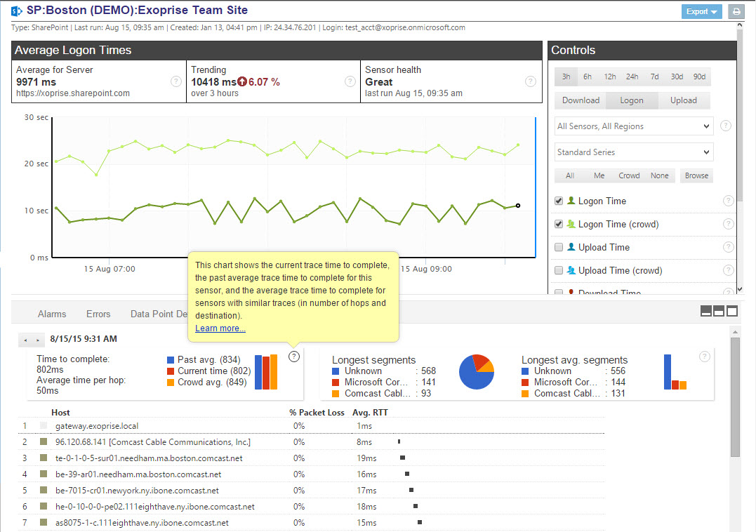Open All Sensors, All Regions dropdown
Image resolution: width=756 pixels, height=532 pixels.
click(x=634, y=126)
